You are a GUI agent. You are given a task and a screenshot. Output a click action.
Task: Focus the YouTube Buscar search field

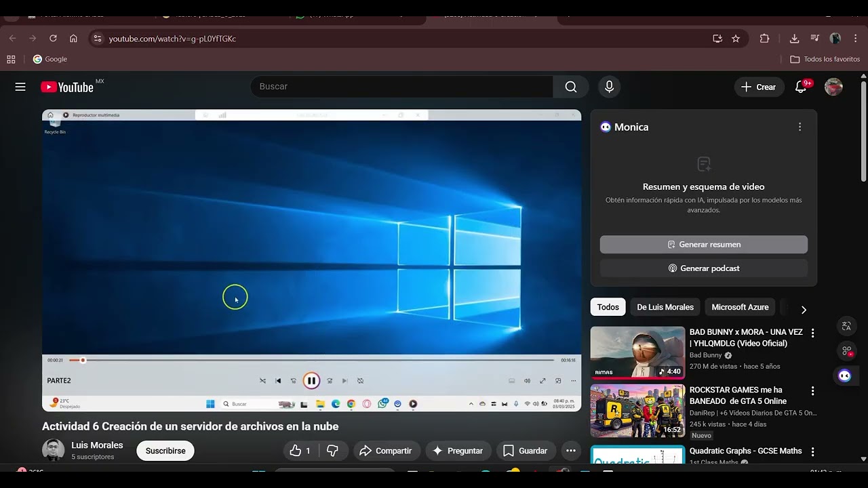402,87
